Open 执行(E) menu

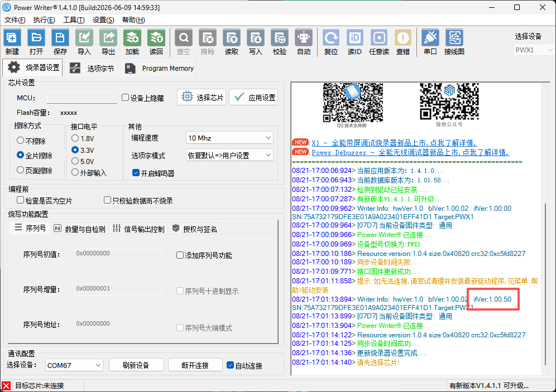pos(44,20)
